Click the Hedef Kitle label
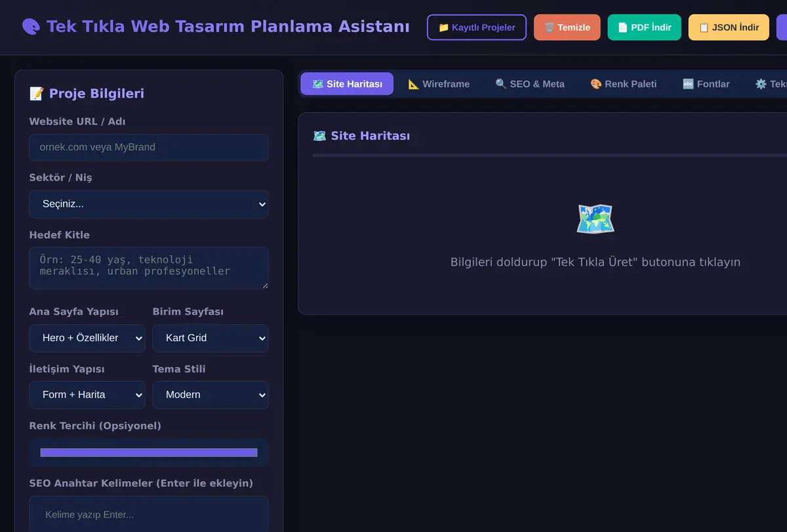The height and width of the screenshot is (532, 787). pos(60,235)
